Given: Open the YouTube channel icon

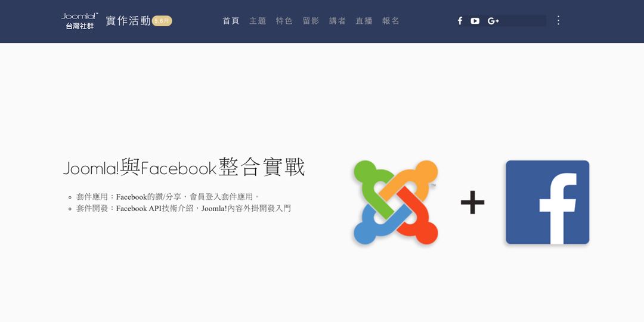Looking at the screenshot, I should (475, 21).
